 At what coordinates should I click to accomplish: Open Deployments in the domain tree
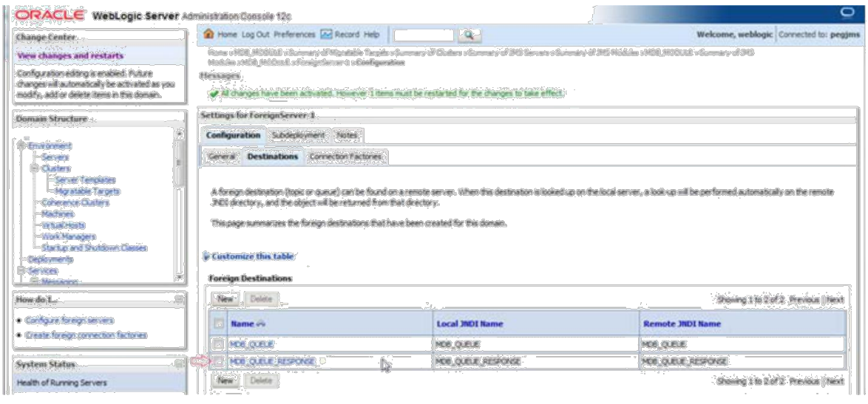point(50,259)
